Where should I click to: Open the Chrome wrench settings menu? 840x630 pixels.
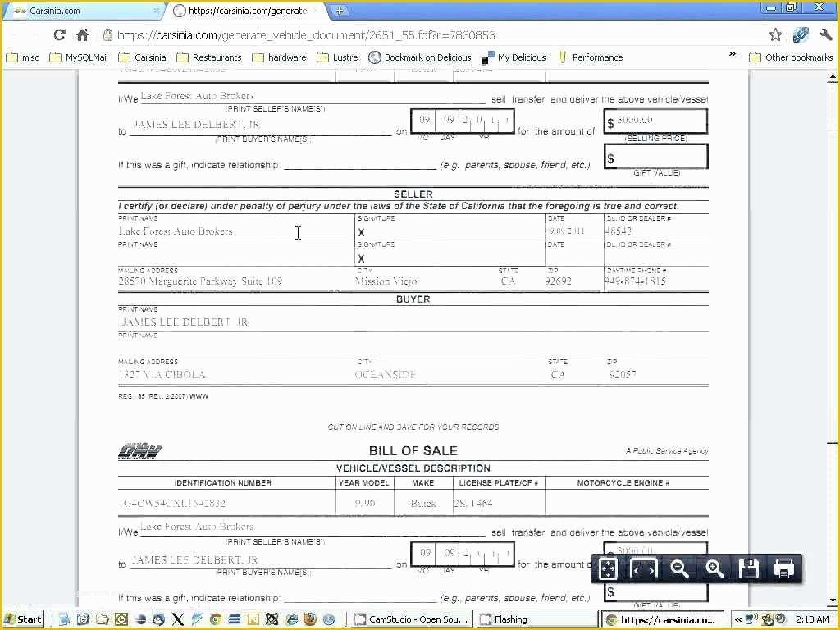[x=825, y=35]
